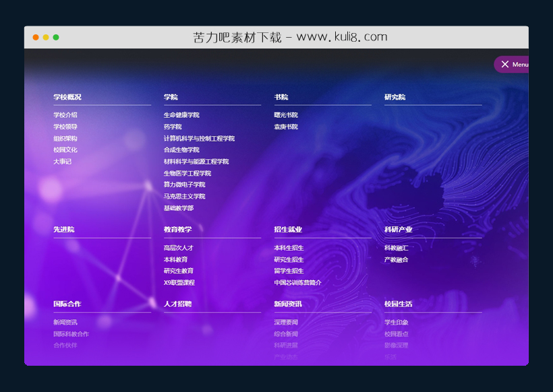Open the 科教融汇 link
The image size is (553, 392).
tap(395, 248)
